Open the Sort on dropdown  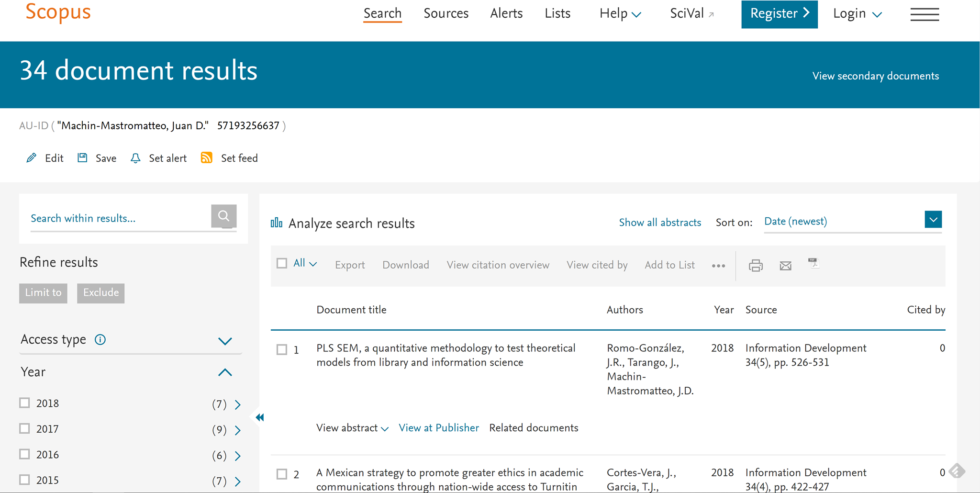933,220
